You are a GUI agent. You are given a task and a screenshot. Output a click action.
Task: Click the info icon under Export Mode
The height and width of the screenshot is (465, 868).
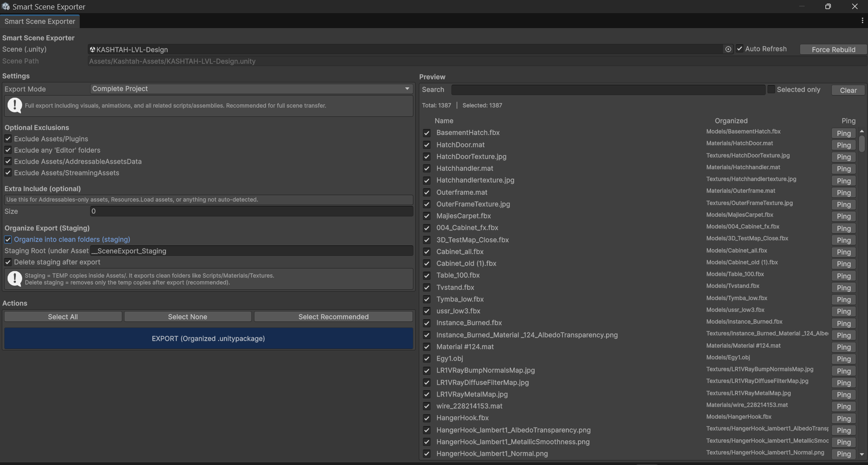14,105
